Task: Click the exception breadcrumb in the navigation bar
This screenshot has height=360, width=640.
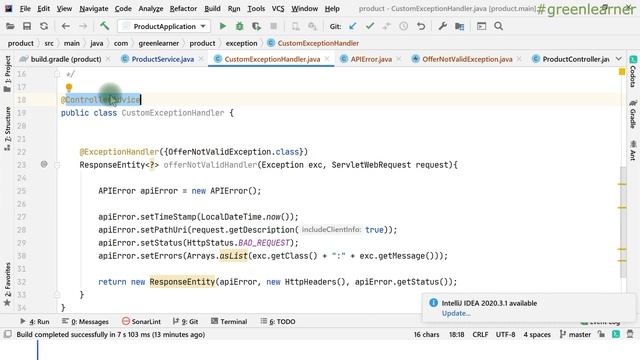Action: pos(241,43)
